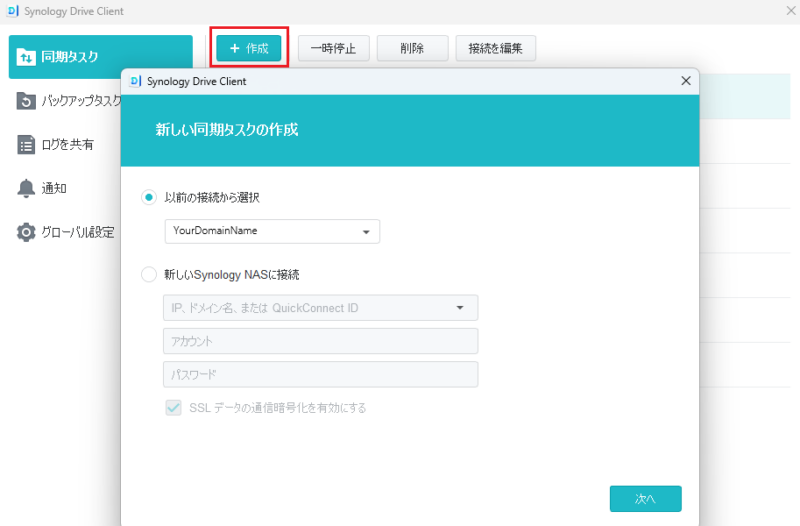Click the 接続を編集 button
Viewport: 800px width, 526px height.
[x=495, y=48]
